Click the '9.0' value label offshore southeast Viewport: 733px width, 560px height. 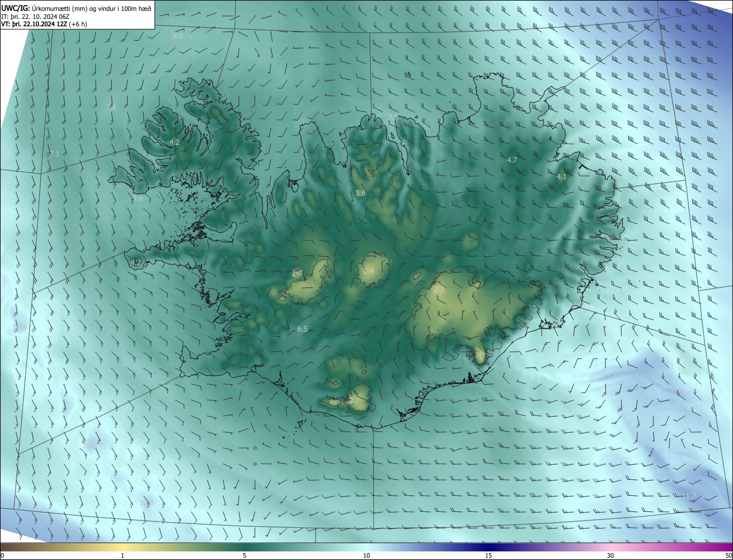tap(684, 355)
